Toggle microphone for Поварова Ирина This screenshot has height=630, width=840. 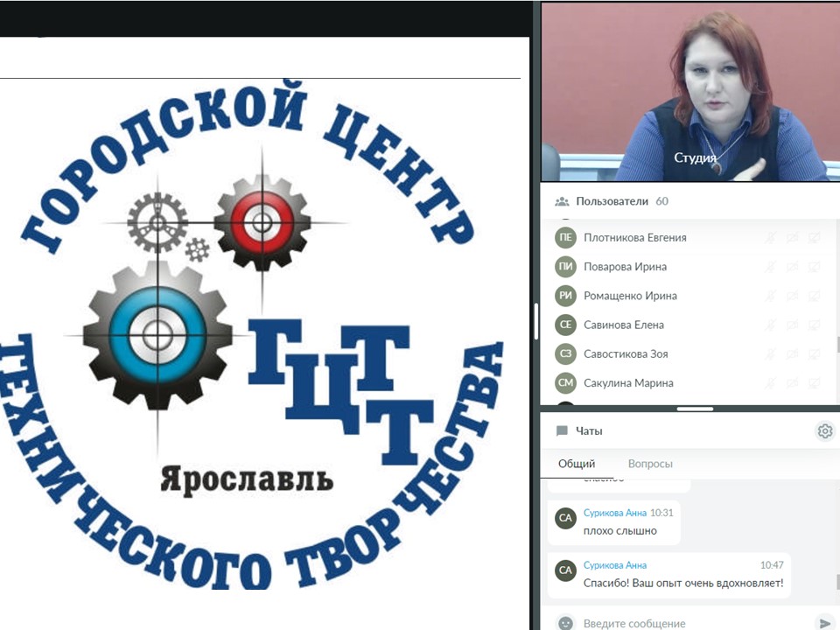(770, 266)
